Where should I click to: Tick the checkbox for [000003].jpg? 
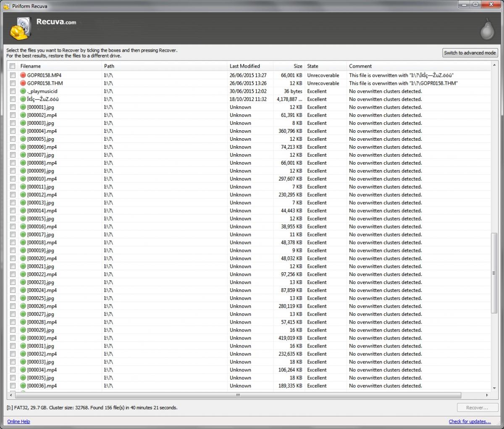click(x=13, y=123)
